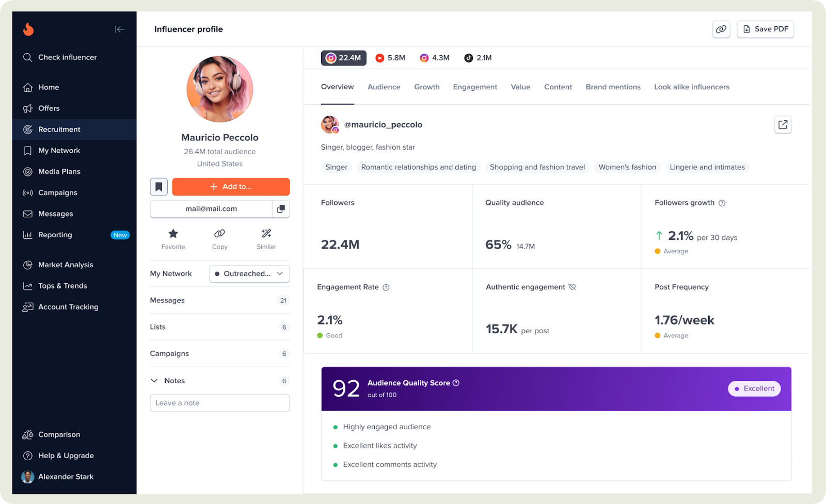Open Similar influencers via the Similar icon
The image size is (826, 504).
pos(266,238)
